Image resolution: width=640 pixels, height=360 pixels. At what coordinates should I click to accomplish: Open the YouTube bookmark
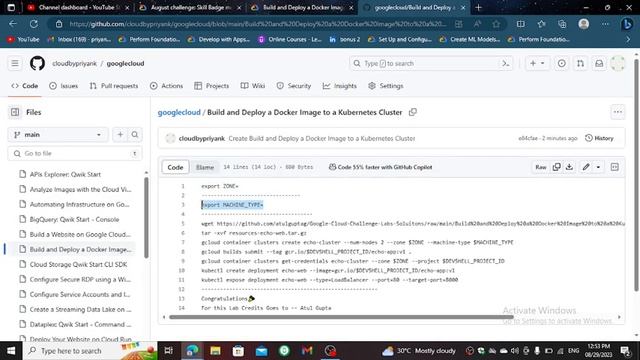pyautogui.click(x=23, y=40)
